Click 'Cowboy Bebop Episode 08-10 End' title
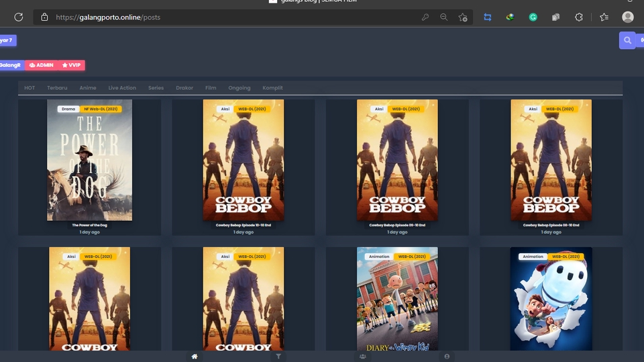The image size is (644, 362). [551, 225]
